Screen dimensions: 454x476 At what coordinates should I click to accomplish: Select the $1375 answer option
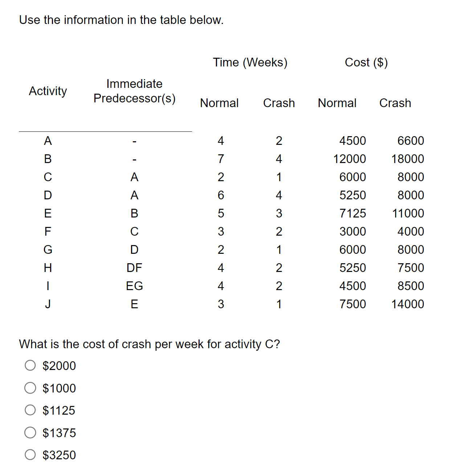click(x=30, y=432)
